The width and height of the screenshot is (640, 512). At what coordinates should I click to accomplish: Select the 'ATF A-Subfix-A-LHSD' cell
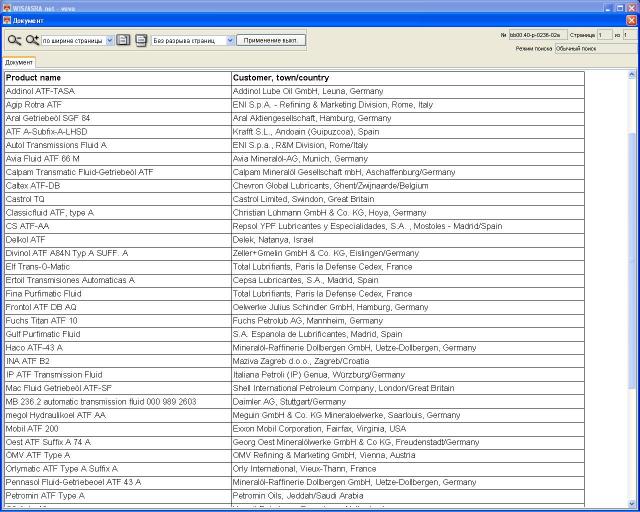click(x=118, y=132)
